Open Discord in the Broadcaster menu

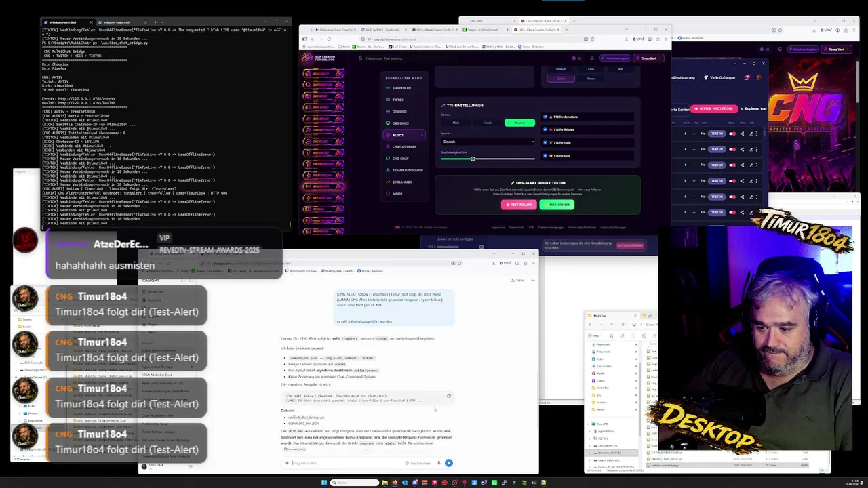click(x=399, y=111)
